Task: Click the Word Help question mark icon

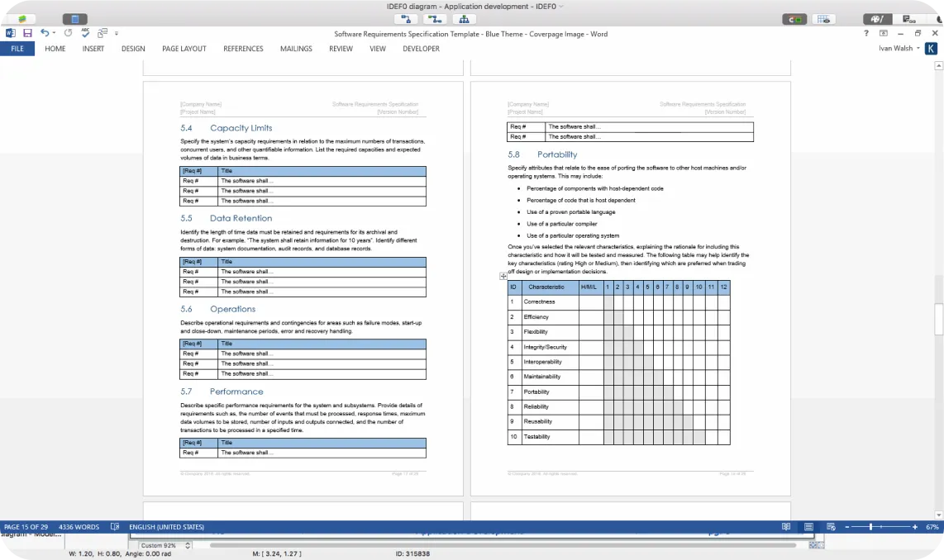Action: pyautogui.click(x=866, y=33)
